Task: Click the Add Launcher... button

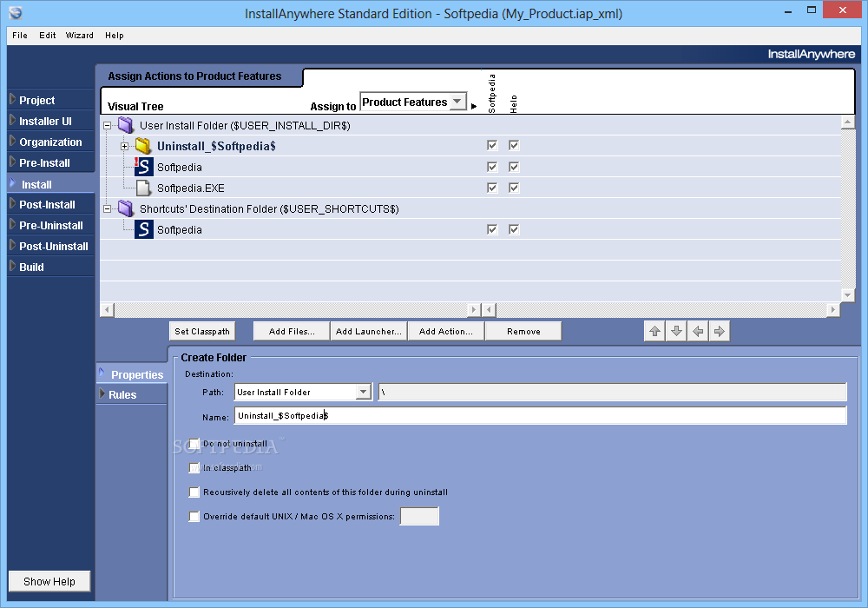Action: pos(369,331)
